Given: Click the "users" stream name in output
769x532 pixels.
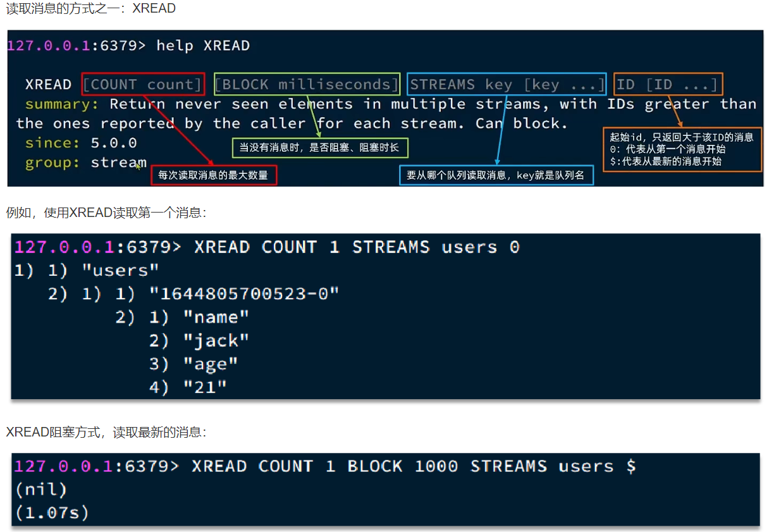Looking at the screenshot, I should coord(120,271).
